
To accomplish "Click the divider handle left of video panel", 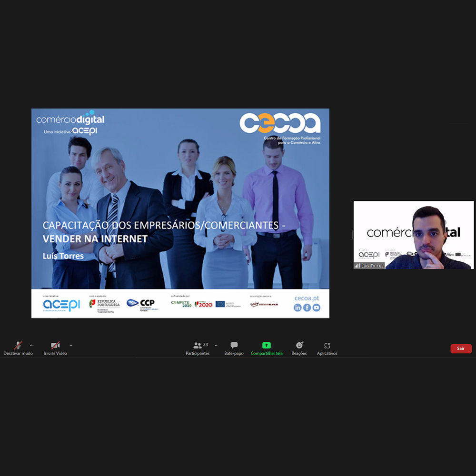I will (351, 235).
